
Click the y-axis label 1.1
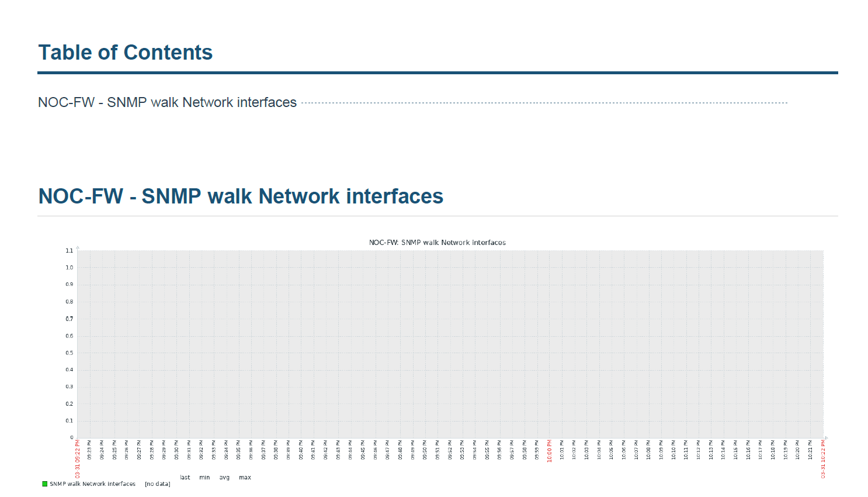[70, 251]
